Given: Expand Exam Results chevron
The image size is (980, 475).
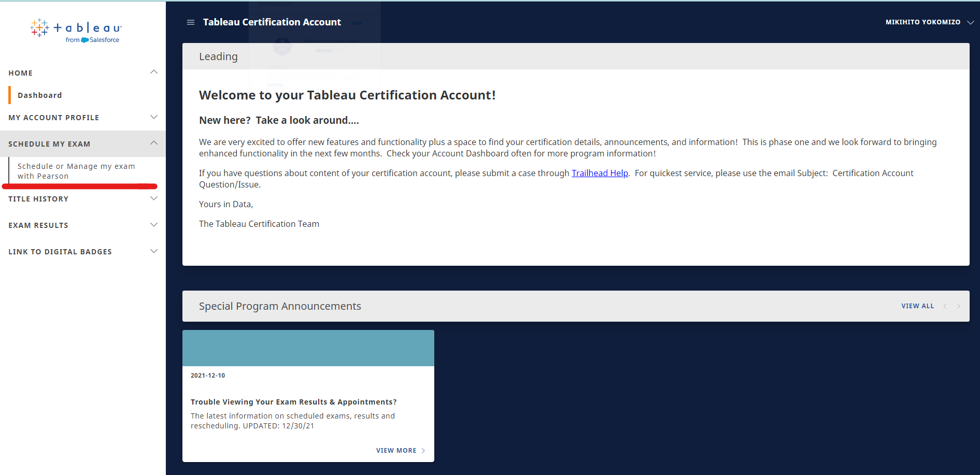Looking at the screenshot, I should coord(154,225).
